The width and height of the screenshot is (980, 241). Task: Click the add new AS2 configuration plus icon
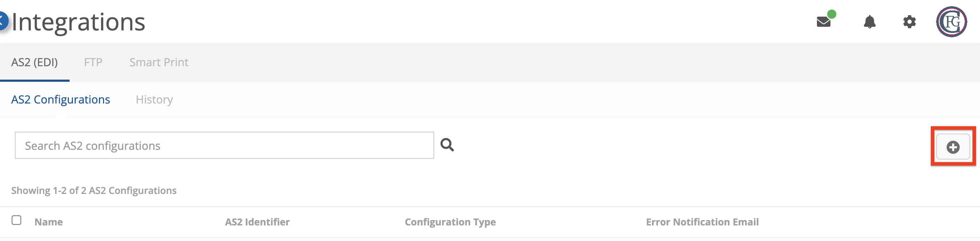[952, 147]
